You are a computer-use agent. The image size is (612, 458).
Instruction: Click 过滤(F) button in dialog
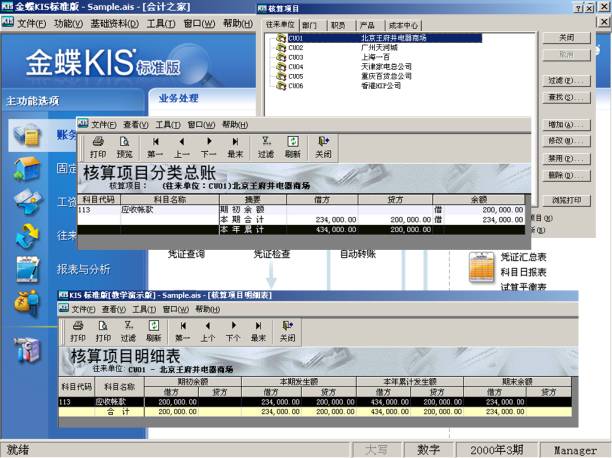tap(566, 80)
